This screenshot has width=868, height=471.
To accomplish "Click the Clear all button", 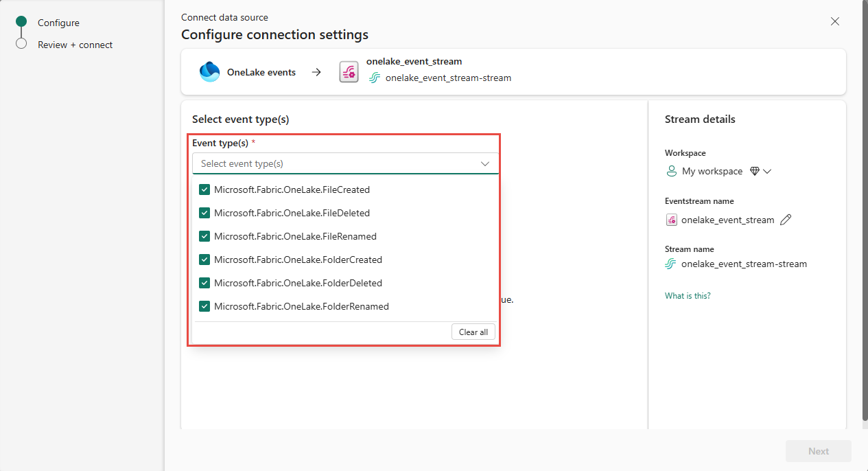I will 473,332.
